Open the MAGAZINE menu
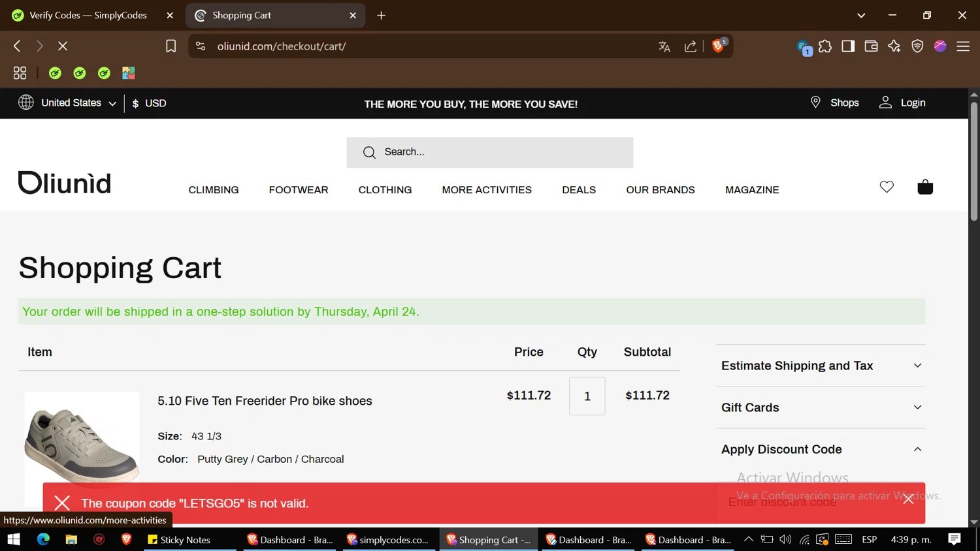 click(752, 190)
